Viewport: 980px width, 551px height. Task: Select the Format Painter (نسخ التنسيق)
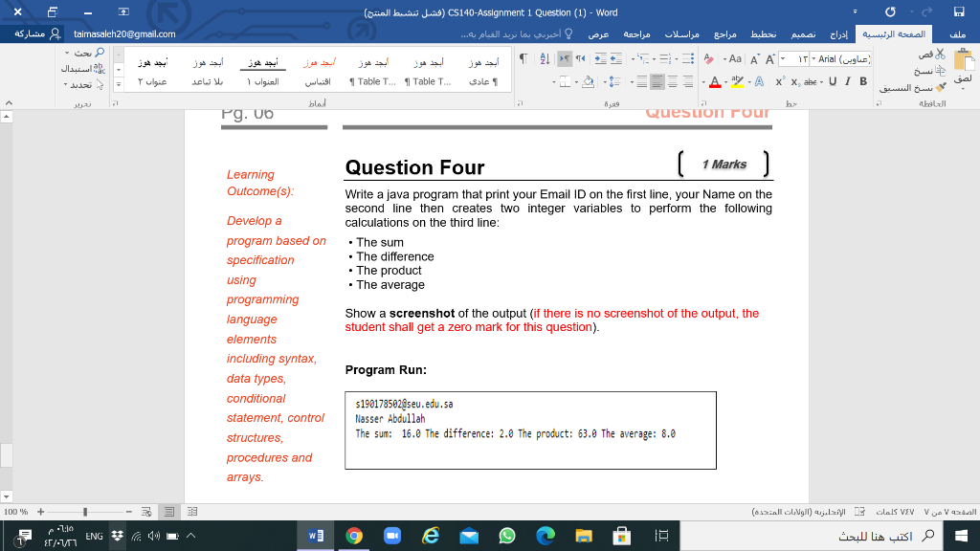(939, 87)
